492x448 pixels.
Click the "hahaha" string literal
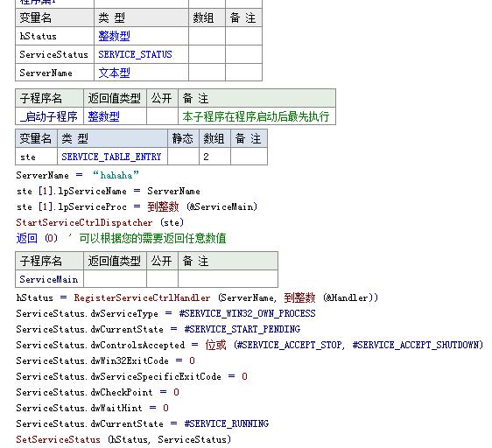(x=116, y=175)
